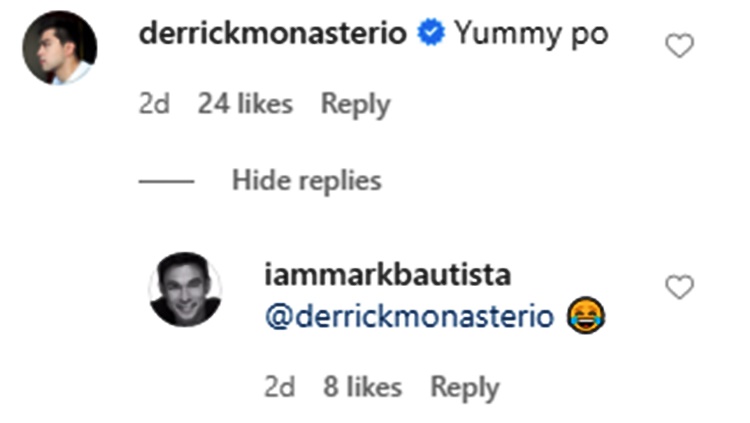View the 24 likes list

[x=245, y=104]
